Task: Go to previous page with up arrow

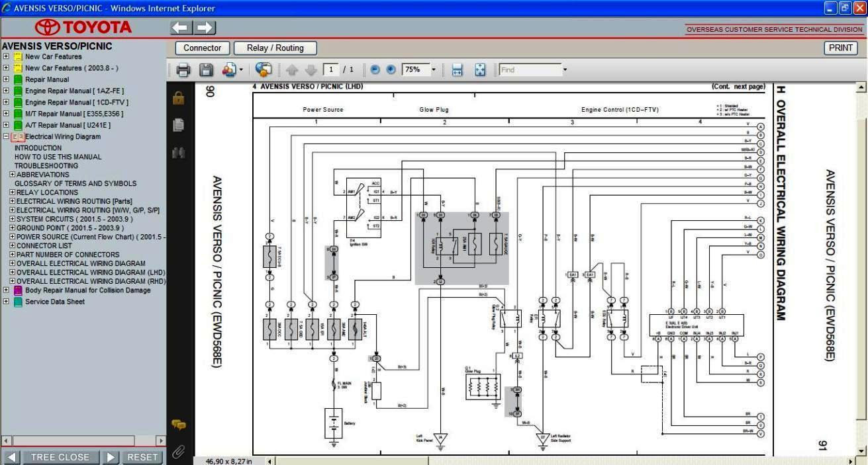Action: point(292,69)
